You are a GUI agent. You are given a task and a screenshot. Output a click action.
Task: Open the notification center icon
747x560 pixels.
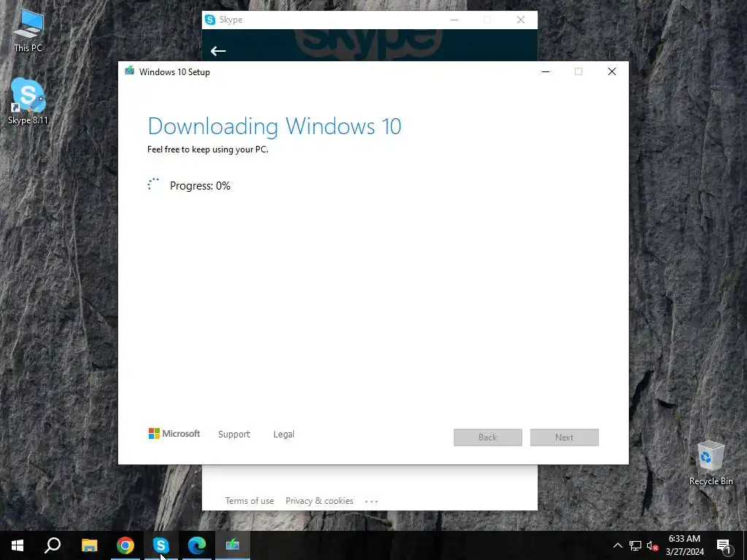724,545
